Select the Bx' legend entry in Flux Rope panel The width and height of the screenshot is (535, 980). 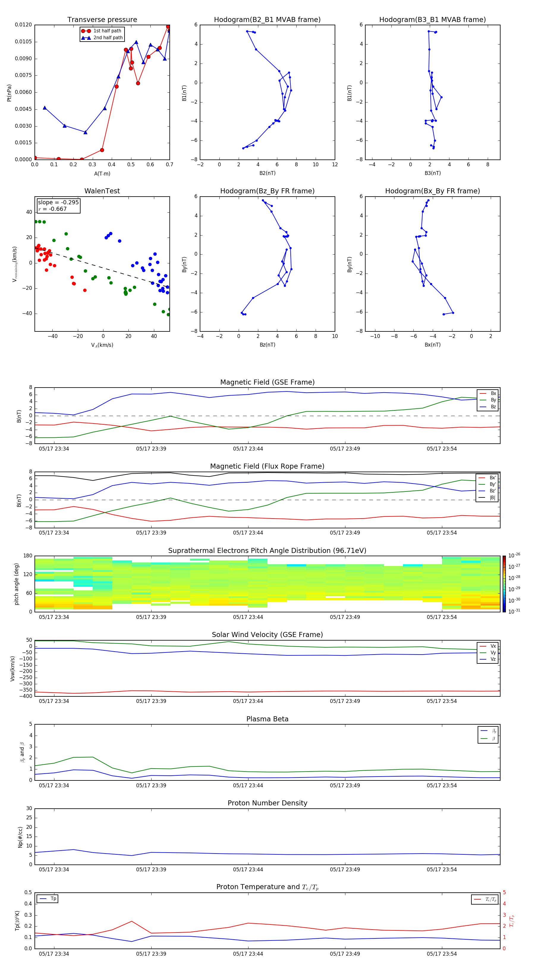[x=487, y=478]
